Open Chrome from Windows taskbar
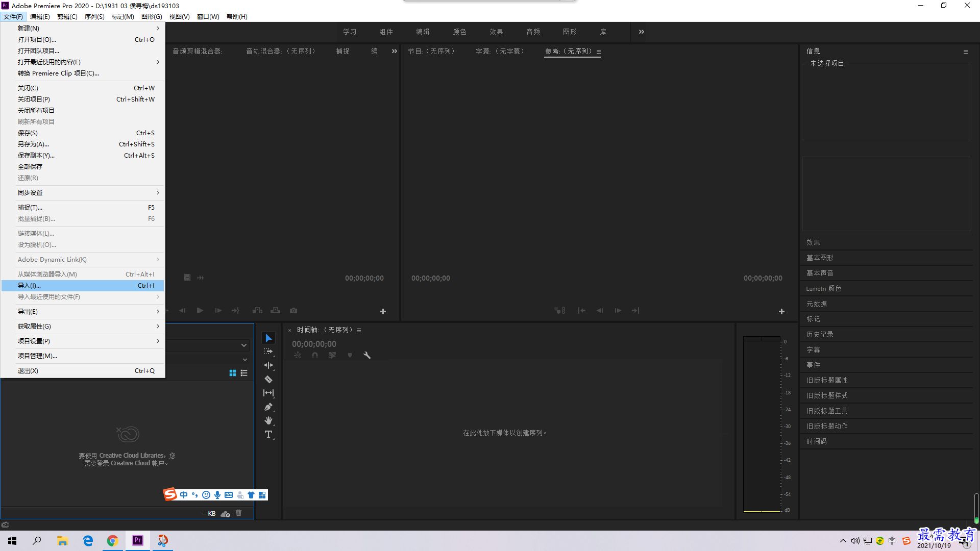This screenshot has height=551, width=980. coord(112,540)
